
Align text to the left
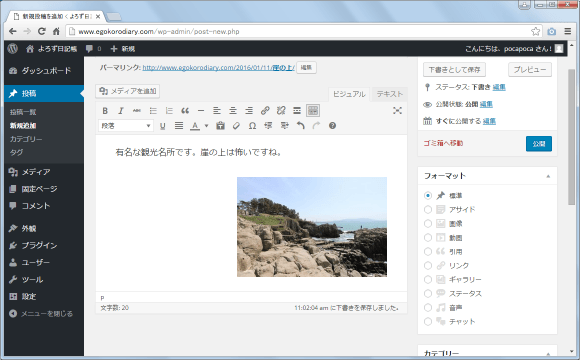[217, 111]
